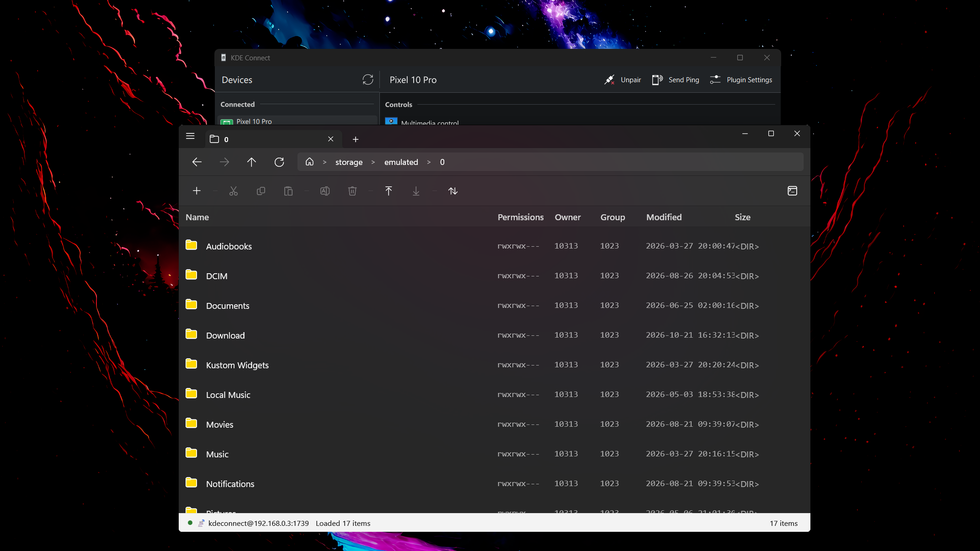Screen dimensions: 980x551
Task: Minimize the file manager window
Action: pyautogui.click(x=745, y=133)
